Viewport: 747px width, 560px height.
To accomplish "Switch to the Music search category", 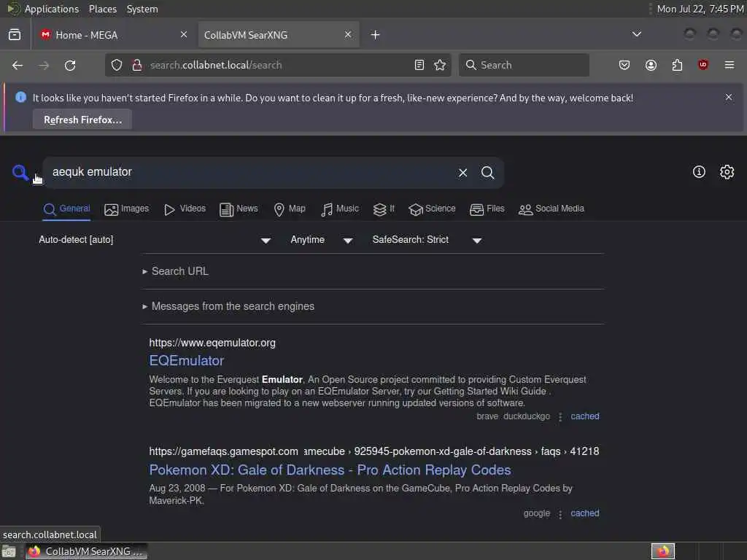I will click(340, 209).
